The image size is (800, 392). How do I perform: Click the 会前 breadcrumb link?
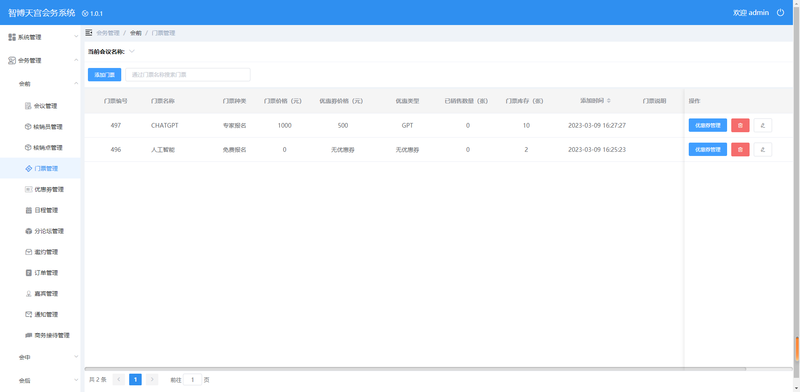(136, 33)
